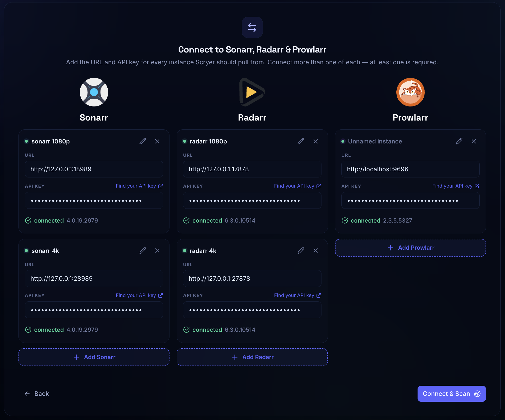Focus the radarr 1080p URL field

click(x=252, y=169)
